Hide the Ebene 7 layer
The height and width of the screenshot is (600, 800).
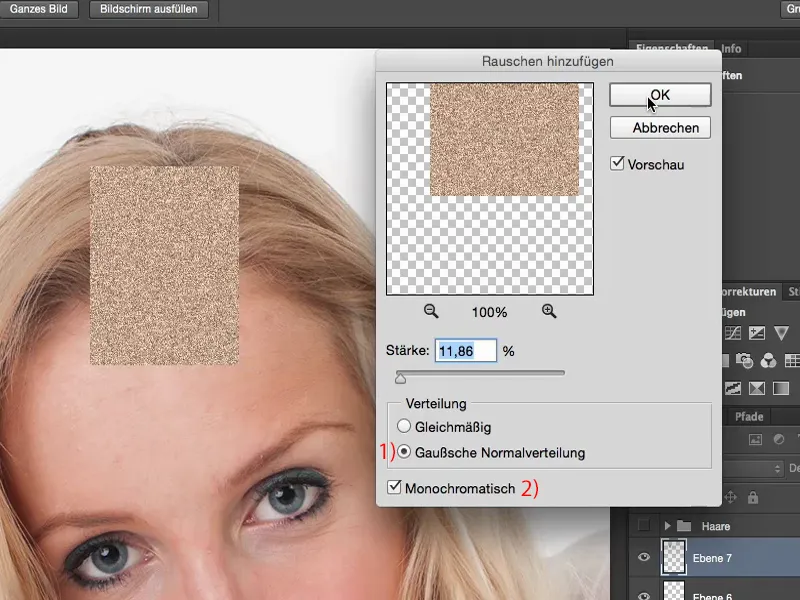click(644, 557)
